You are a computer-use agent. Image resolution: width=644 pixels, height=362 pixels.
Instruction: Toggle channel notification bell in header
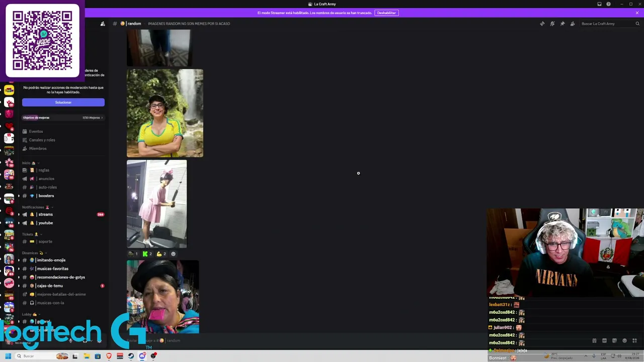[552, 24]
